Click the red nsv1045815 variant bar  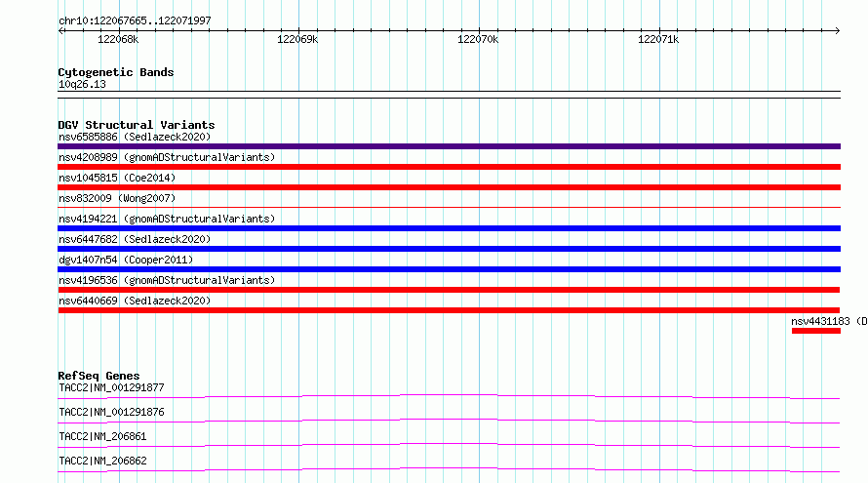pyautogui.click(x=449, y=187)
